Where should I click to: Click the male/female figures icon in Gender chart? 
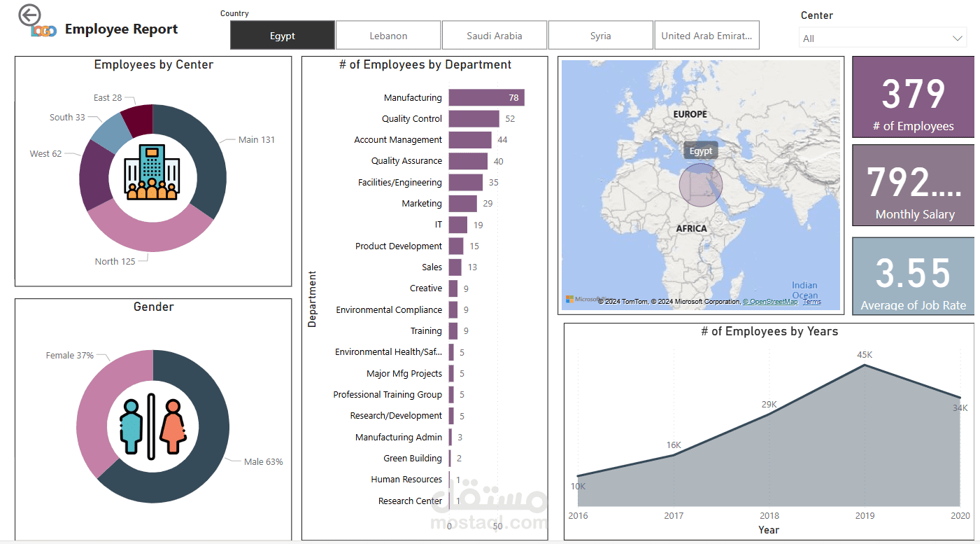[x=152, y=426]
